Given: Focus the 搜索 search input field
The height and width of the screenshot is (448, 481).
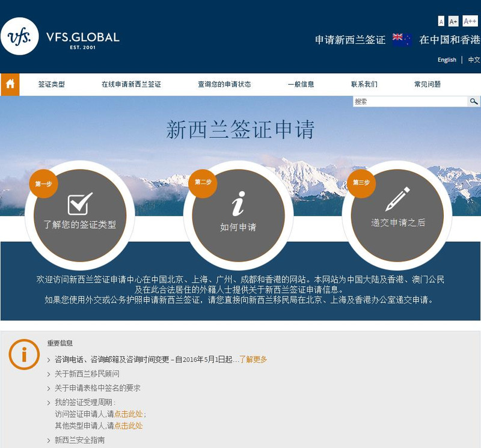Looking at the screenshot, I should [410, 102].
